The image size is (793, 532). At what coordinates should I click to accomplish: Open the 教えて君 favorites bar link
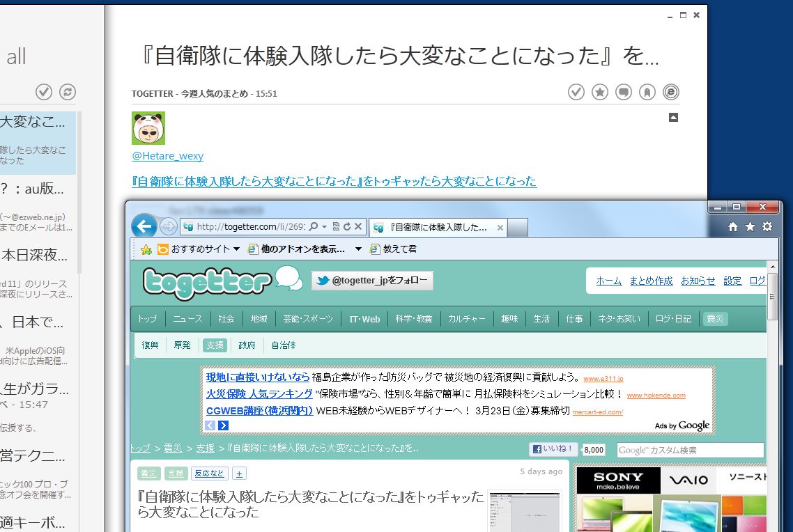click(393, 249)
